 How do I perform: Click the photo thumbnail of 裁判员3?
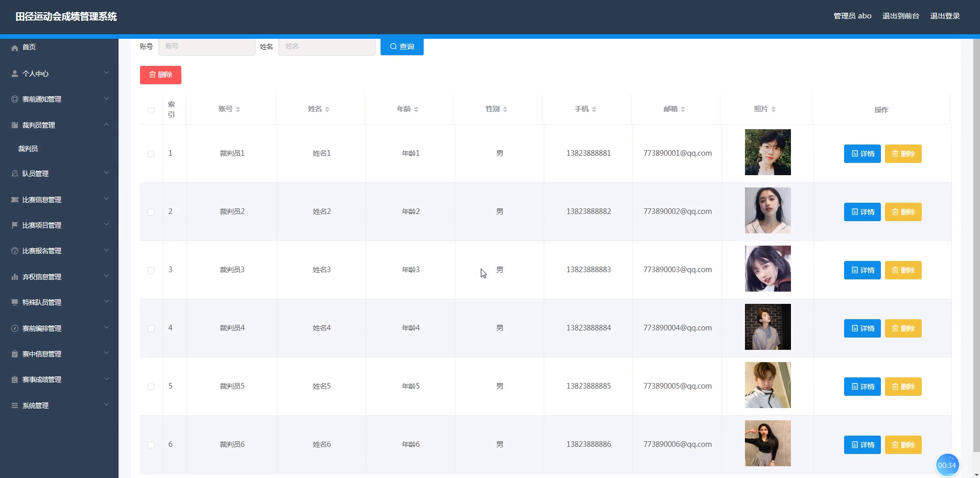coord(768,269)
